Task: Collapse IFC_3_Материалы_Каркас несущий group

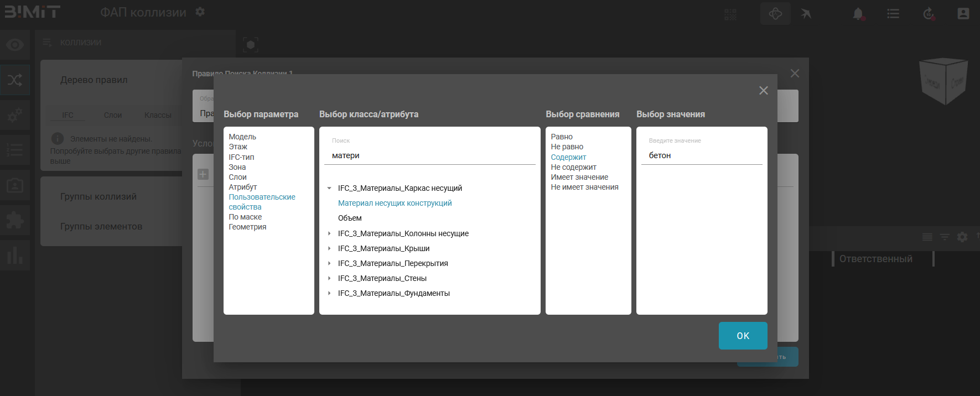Action: pyautogui.click(x=329, y=189)
